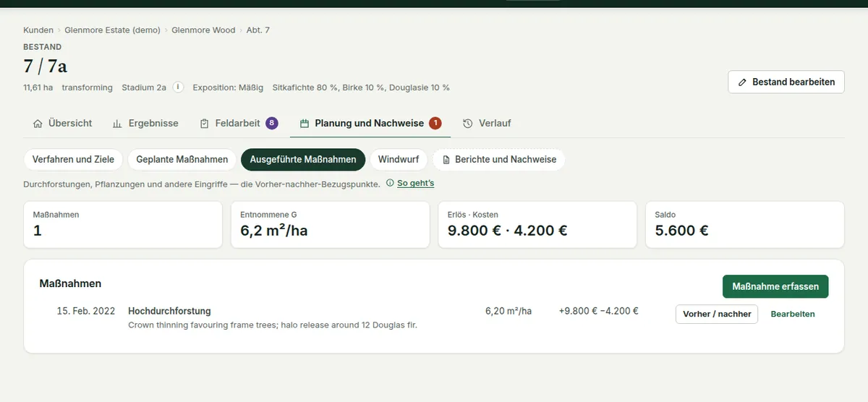Open Vorher / nachher comparison
868x402 pixels.
coord(717,314)
